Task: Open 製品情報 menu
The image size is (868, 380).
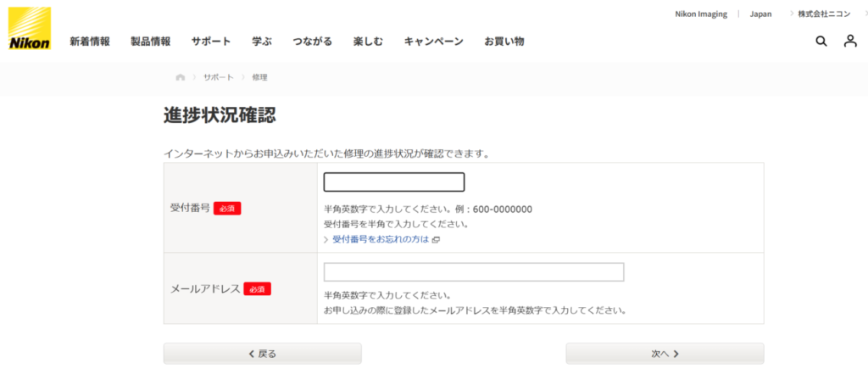Action: (x=150, y=41)
